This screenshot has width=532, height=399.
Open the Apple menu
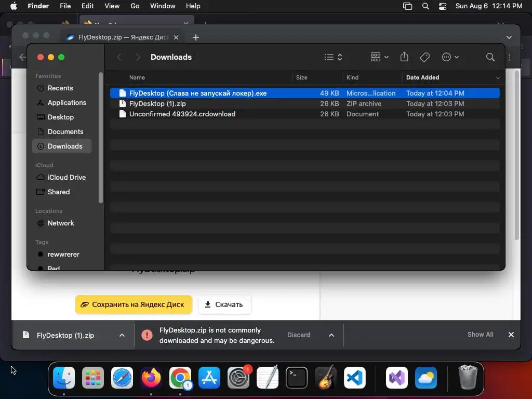tap(14, 6)
